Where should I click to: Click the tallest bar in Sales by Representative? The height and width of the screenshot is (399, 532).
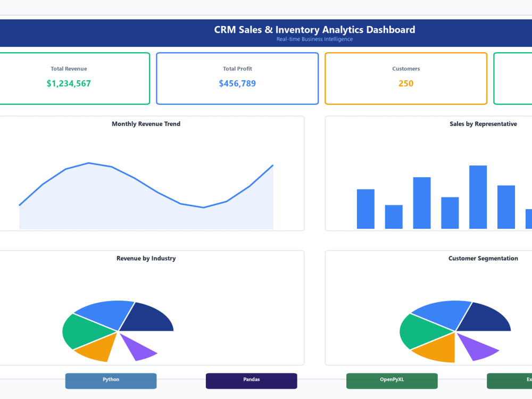tap(478, 197)
